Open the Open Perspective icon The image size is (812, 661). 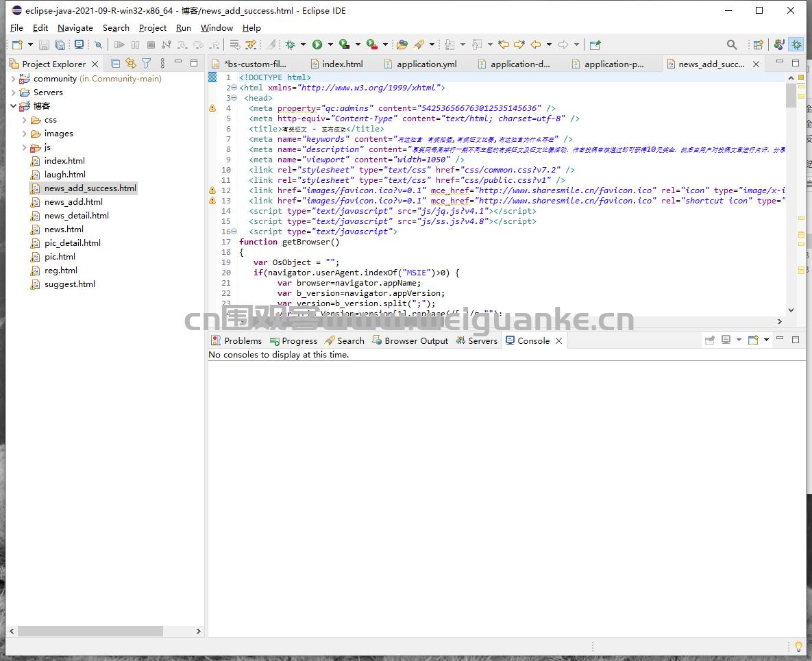tap(758, 45)
